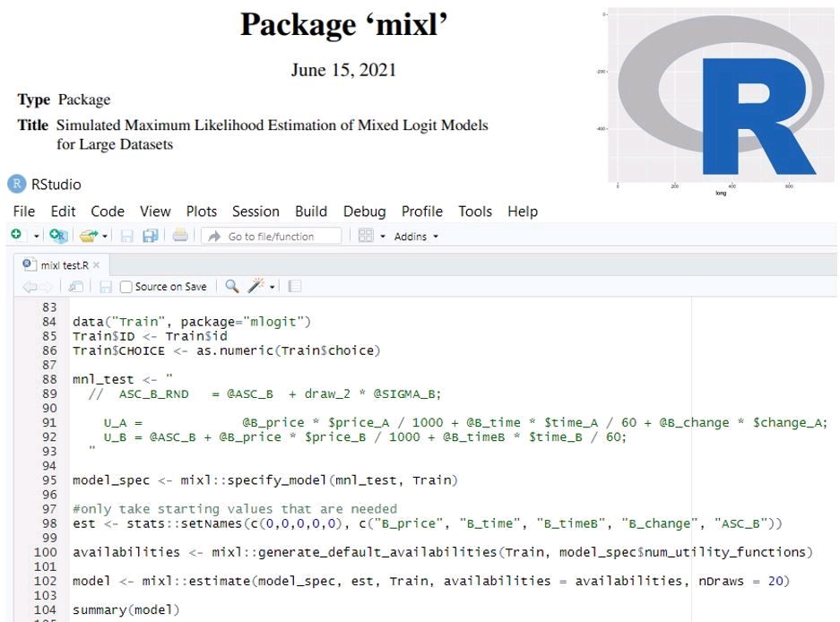This screenshot has width=840, height=622.
Task: Click the Save All documents icon
Action: click(x=151, y=236)
